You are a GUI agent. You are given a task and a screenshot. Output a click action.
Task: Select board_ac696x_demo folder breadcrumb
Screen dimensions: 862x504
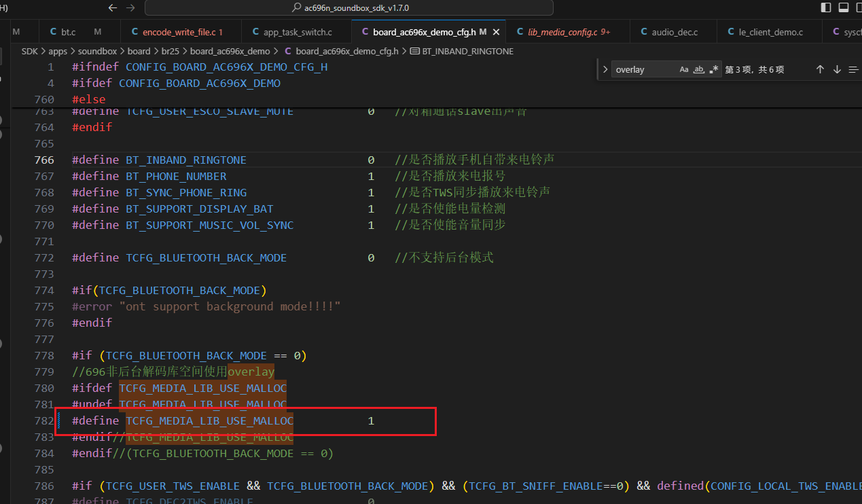click(x=230, y=51)
